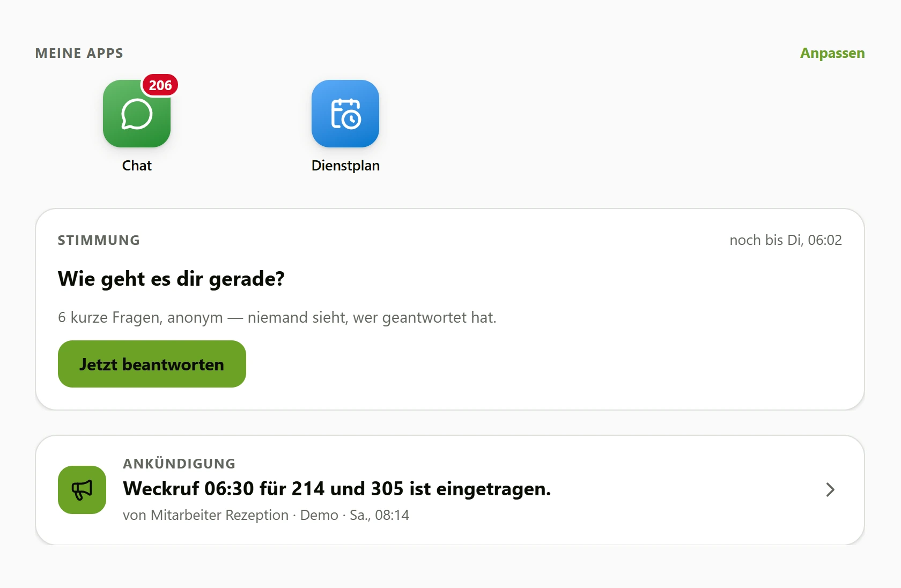Open the Weckruf 06:30 announcement title

337,489
